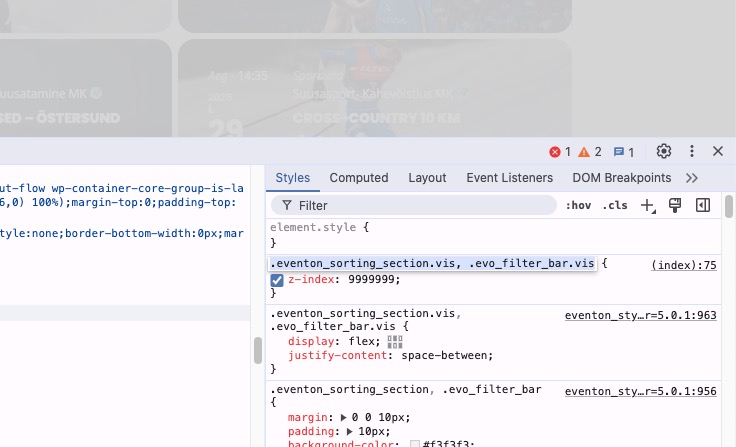Viewport: 736px width, 447px height.
Task: Open the (index):75 source link
Action: point(683,265)
